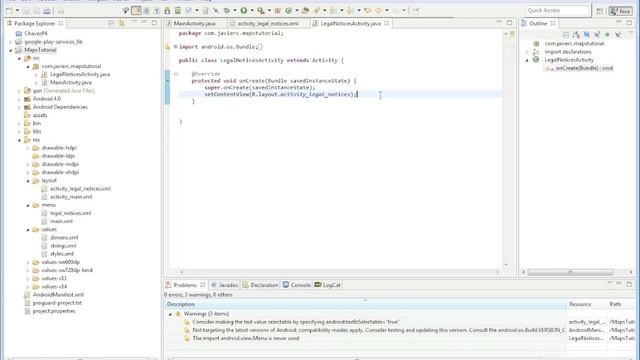Collapse the layout folder
Viewport: 640px width, 360px height.
[28, 180]
